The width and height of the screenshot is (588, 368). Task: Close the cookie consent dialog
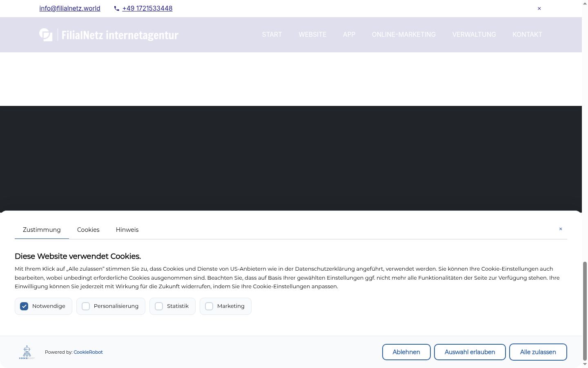561,229
